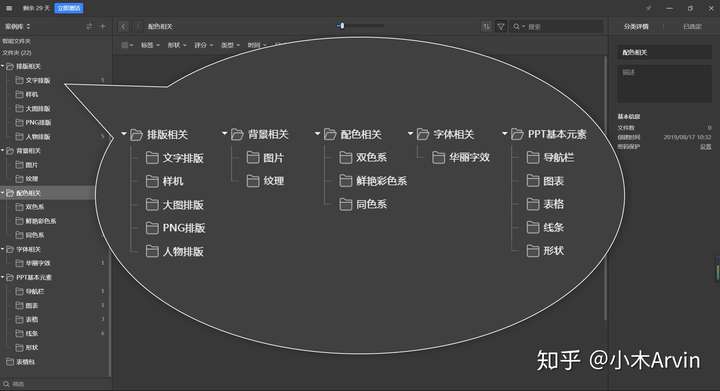This screenshot has width=720, height=391.
Task: Click the plus icon to add folder
Action: tap(103, 27)
